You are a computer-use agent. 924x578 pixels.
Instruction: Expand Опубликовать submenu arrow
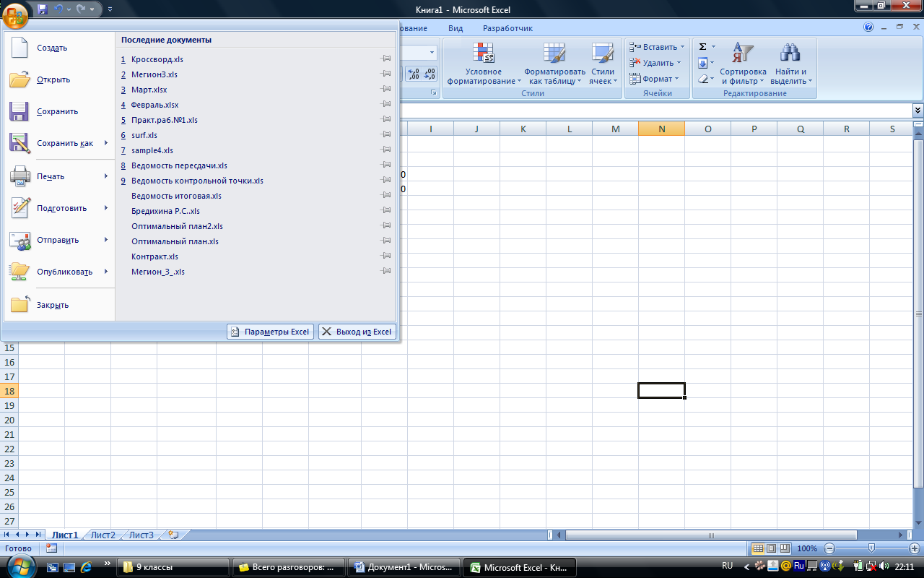[106, 272]
